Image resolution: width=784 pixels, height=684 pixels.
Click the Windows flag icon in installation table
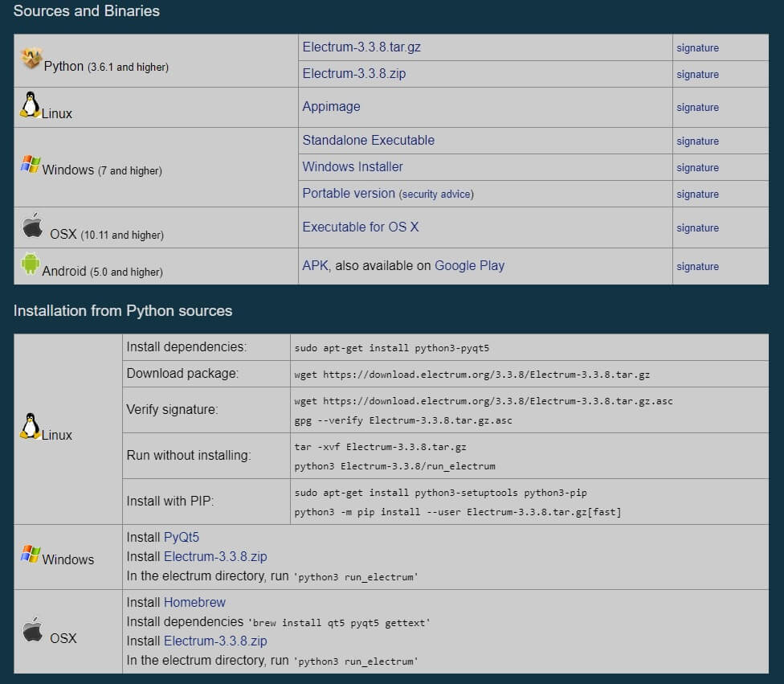31,554
